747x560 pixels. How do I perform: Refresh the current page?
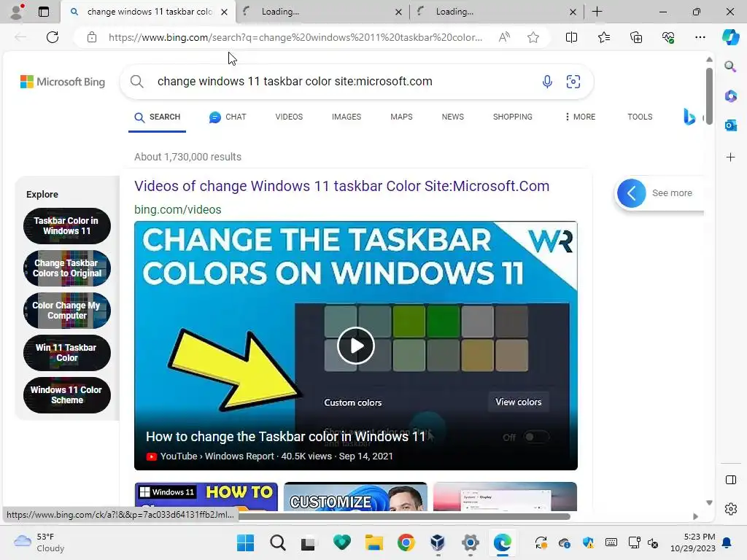click(53, 37)
